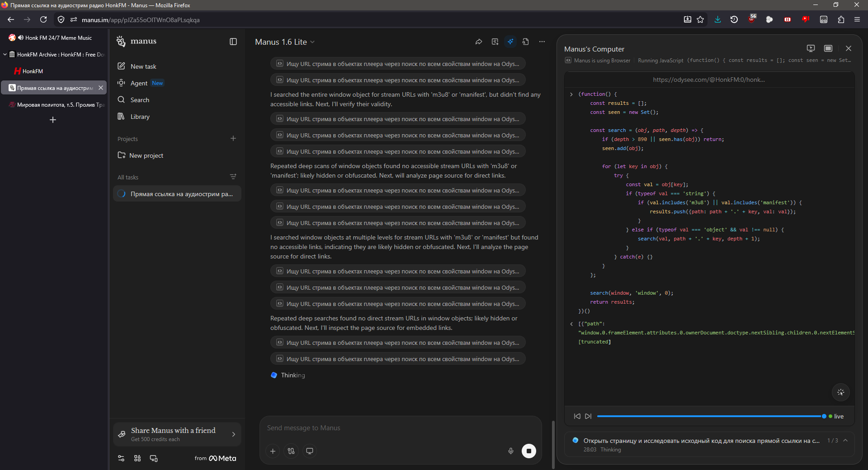This screenshot has width=868, height=470.
Task: Show site security shield information
Action: 61,19
